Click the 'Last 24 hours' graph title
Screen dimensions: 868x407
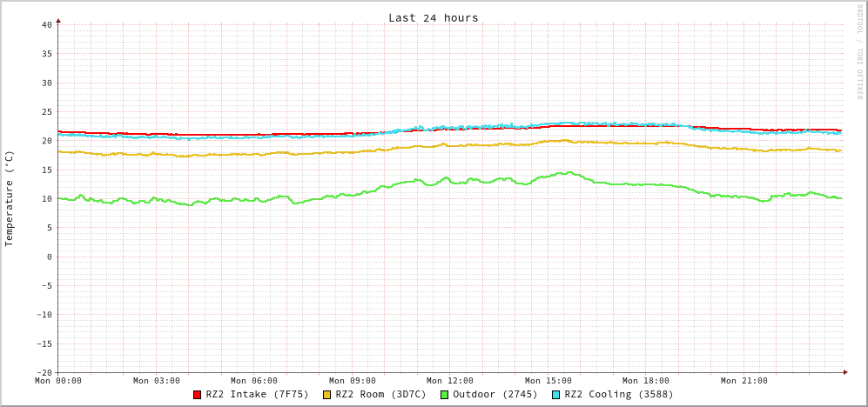[x=433, y=17]
